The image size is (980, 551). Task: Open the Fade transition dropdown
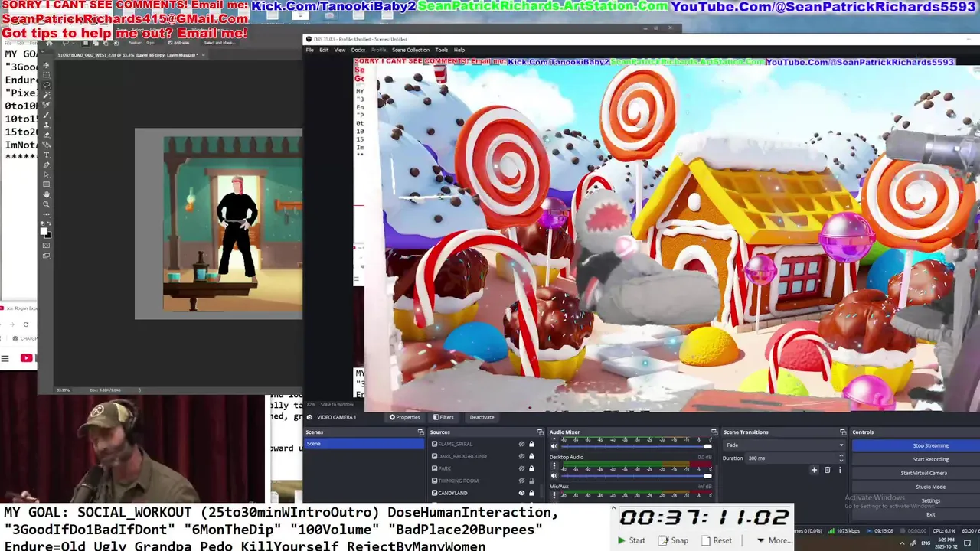(784, 445)
